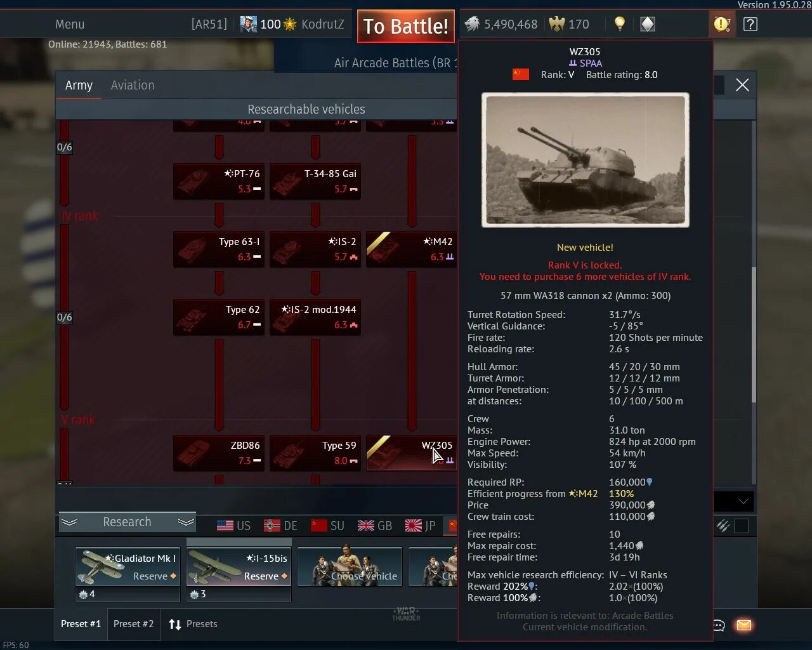This screenshot has width=812, height=650.
Task: Open crew level 3 under I-15bis
Action: (239, 594)
